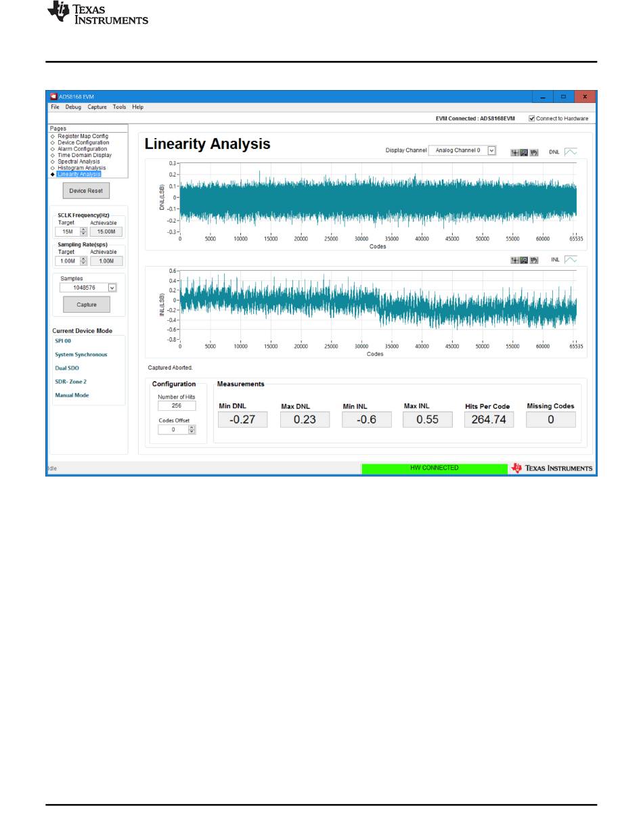
Task: Click the Sampling Rate Target input field
Action: [x=67, y=261]
